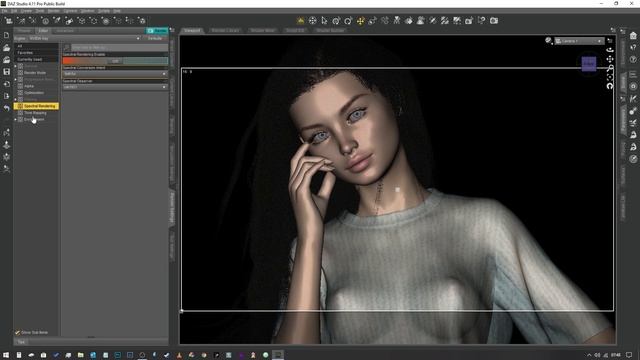Click the Undo arrow icon
This screenshot has height=360, width=640.
coord(7,108)
